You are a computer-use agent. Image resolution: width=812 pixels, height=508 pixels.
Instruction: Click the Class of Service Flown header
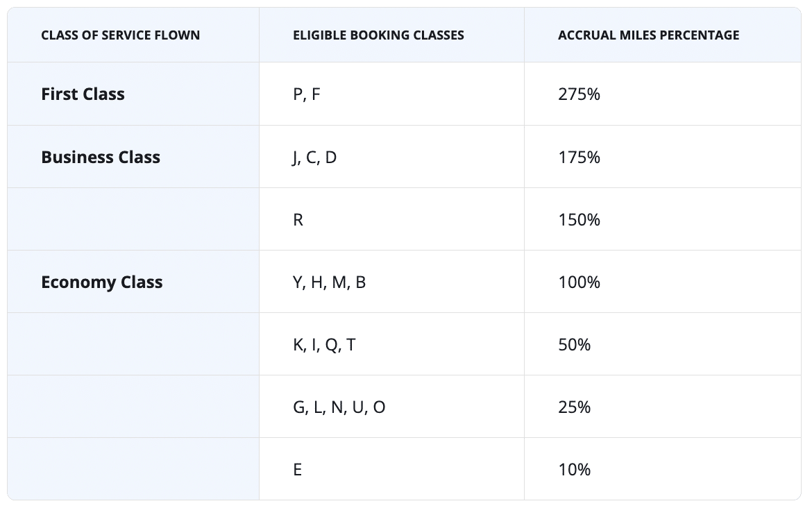[120, 35]
